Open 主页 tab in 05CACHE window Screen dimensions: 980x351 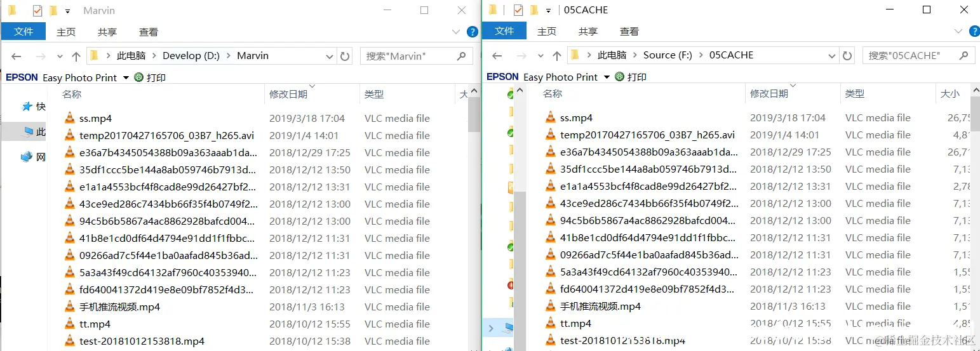[547, 31]
